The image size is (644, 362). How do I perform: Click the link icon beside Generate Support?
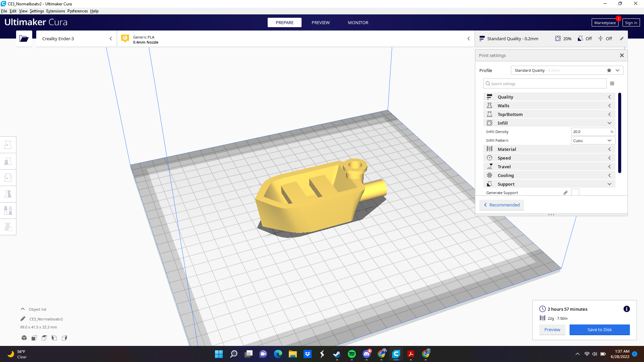(x=566, y=193)
